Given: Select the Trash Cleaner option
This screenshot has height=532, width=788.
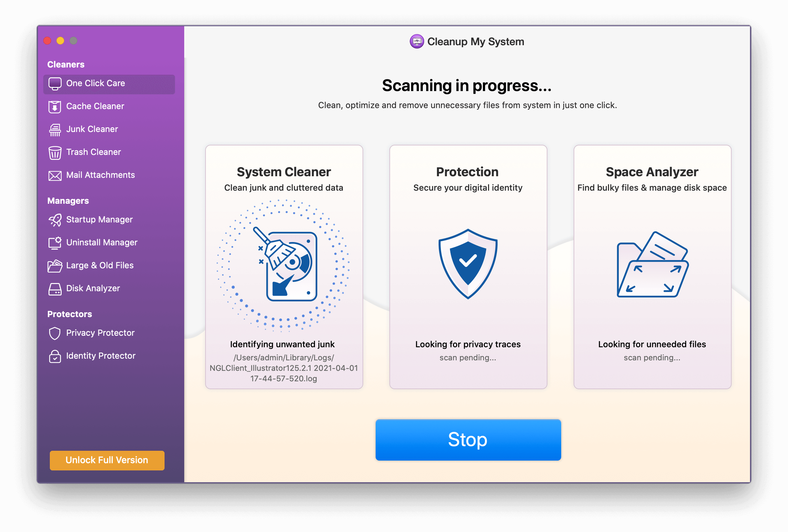Looking at the screenshot, I should (x=93, y=151).
